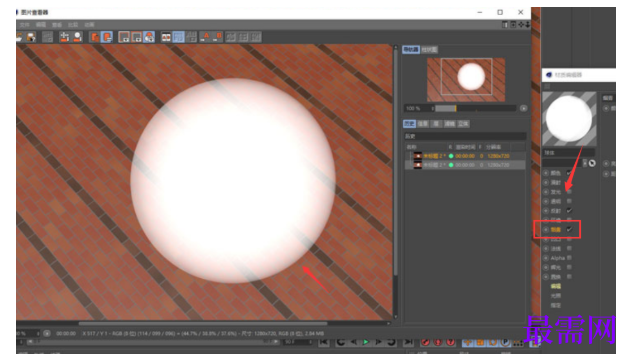635x361 pixels.
Task: Toggle the 烟雾 channel checkbox
Action: 569,229
